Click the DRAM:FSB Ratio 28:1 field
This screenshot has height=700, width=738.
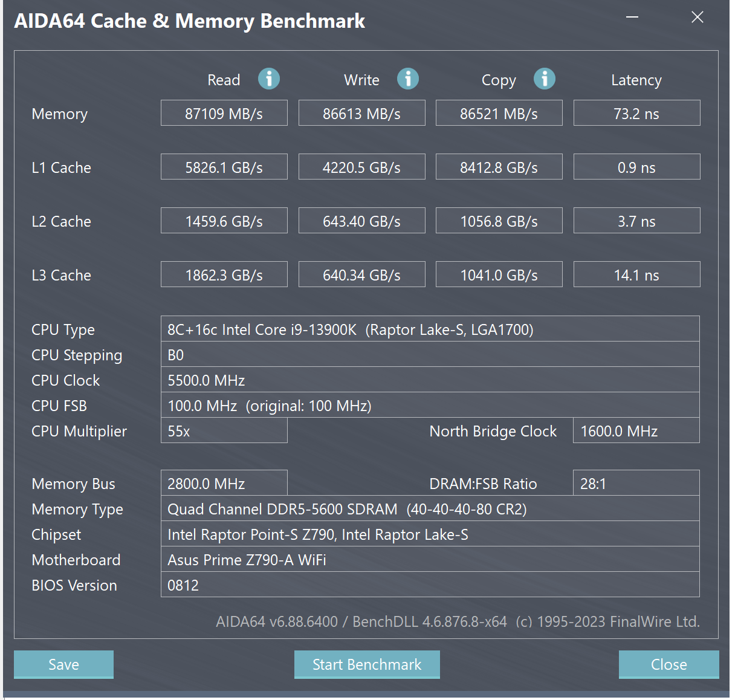(x=636, y=483)
